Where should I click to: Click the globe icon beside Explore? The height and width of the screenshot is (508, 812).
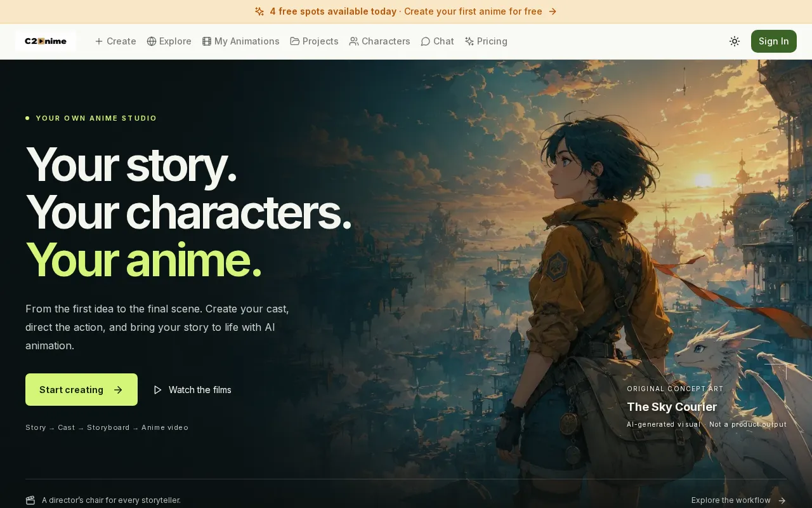pyautogui.click(x=152, y=41)
